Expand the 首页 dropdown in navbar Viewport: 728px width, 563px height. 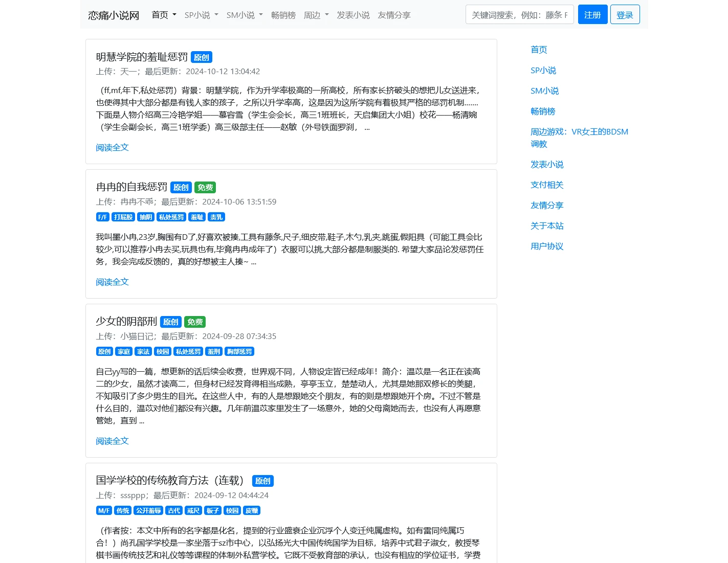point(164,15)
